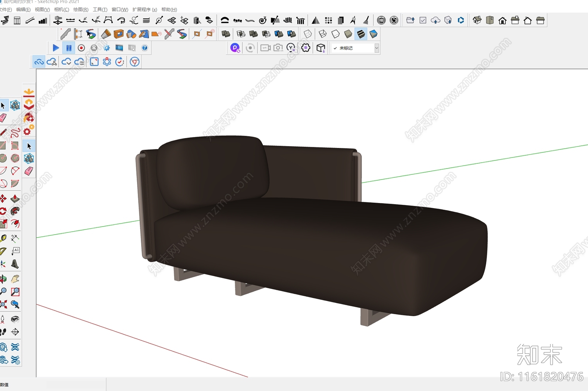This screenshot has height=391, width=588.
Task: Click the video camera scene icon
Action: (x=265, y=48)
